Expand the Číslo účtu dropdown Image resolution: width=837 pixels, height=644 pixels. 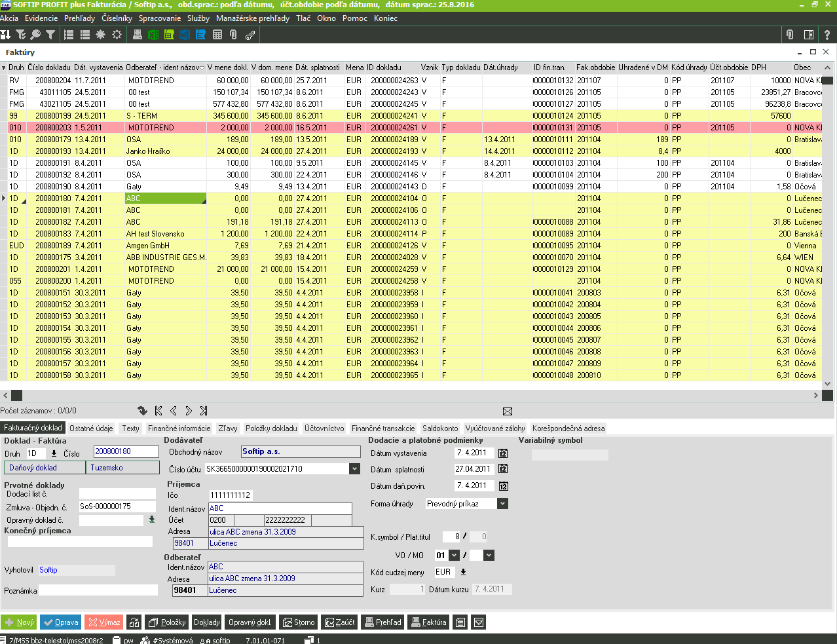[354, 469]
